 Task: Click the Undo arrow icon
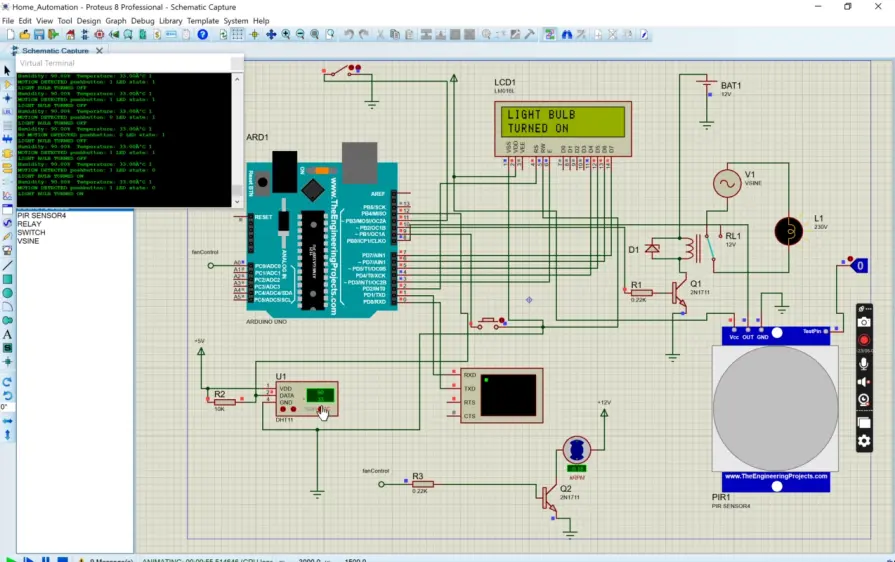coord(349,35)
